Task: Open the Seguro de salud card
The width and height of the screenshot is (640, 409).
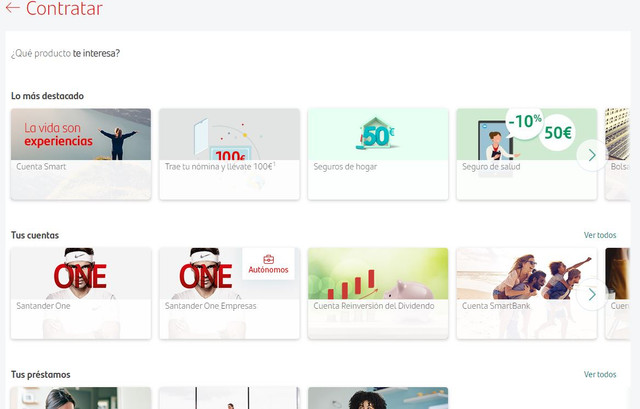Action: click(x=527, y=154)
